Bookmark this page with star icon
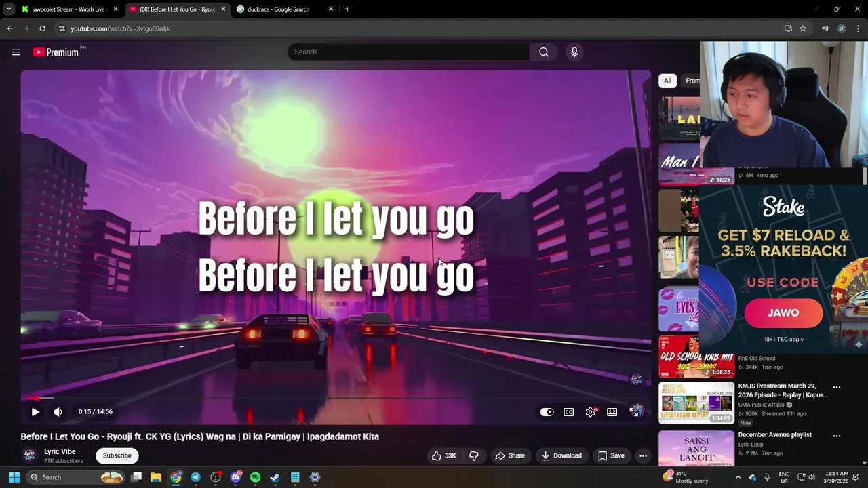Screen dimensions: 868x488 803,28
